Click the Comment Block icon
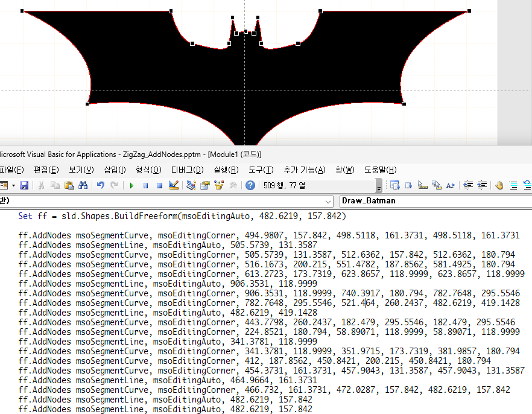The width and height of the screenshot is (532, 414). tap(513, 185)
